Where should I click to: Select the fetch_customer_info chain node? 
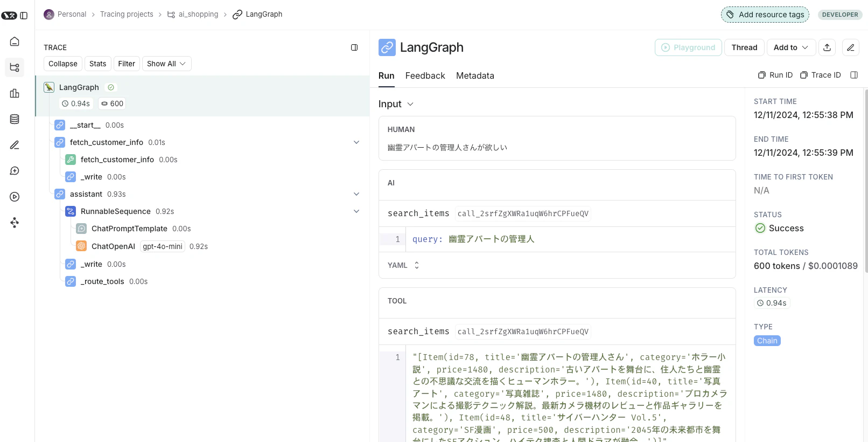tap(106, 142)
